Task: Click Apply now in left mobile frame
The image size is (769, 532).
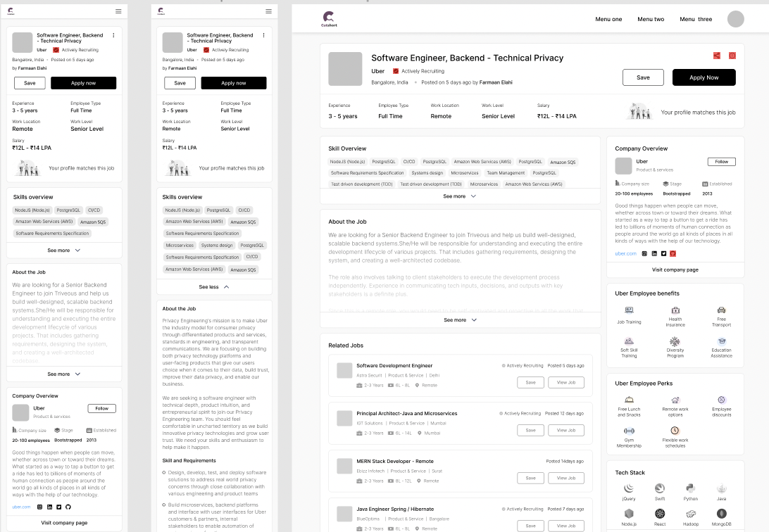Action: (83, 83)
